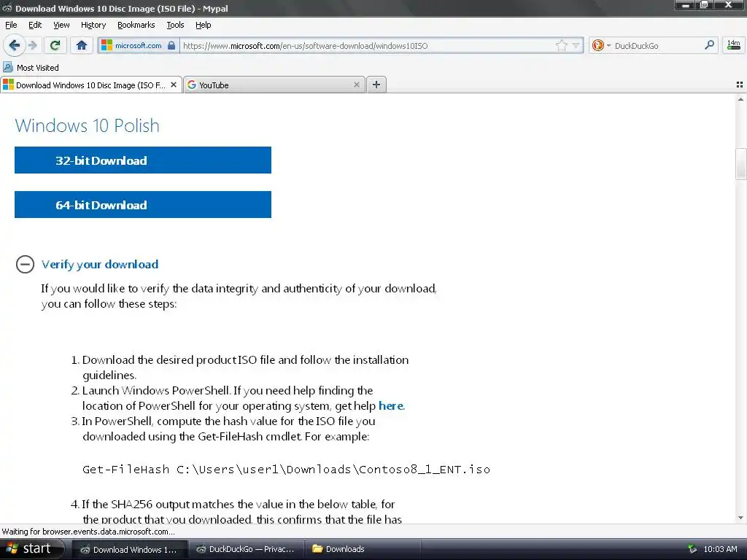Click the padlock site security icon

pyautogui.click(x=171, y=46)
